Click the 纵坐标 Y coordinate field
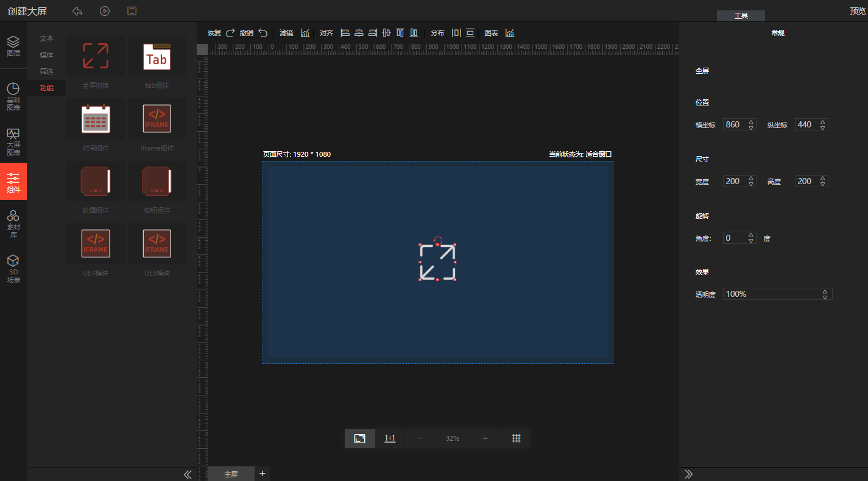 (811, 124)
